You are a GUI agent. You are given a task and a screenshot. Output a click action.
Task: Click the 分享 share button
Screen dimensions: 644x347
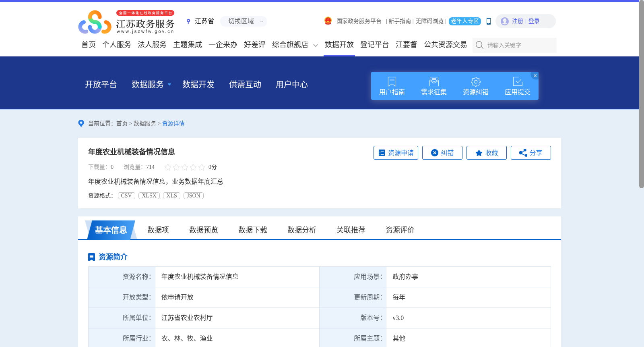pyautogui.click(x=530, y=153)
